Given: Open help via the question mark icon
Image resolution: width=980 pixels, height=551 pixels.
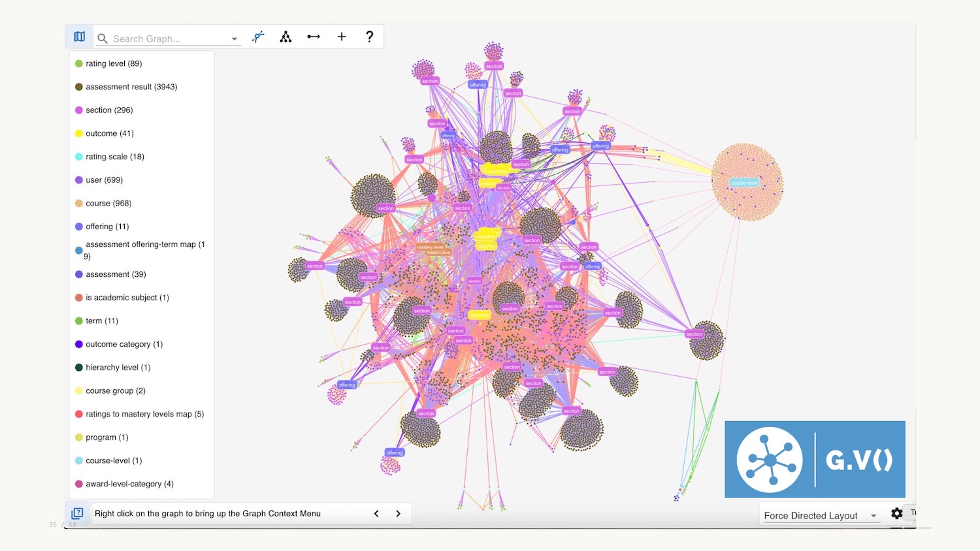Looking at the screenshot, I should click(369, 37).
